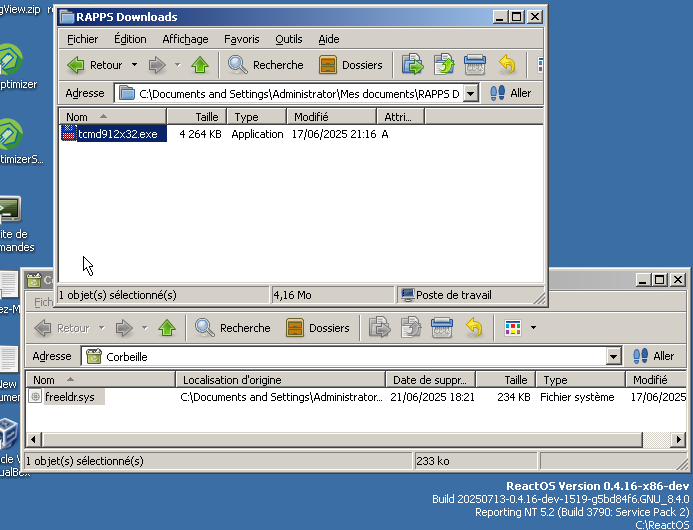This screenshot has width=693, height=530.
Task: Sort by Modifié column in RAPPS Downloads
Action: (x=331, y=117)
